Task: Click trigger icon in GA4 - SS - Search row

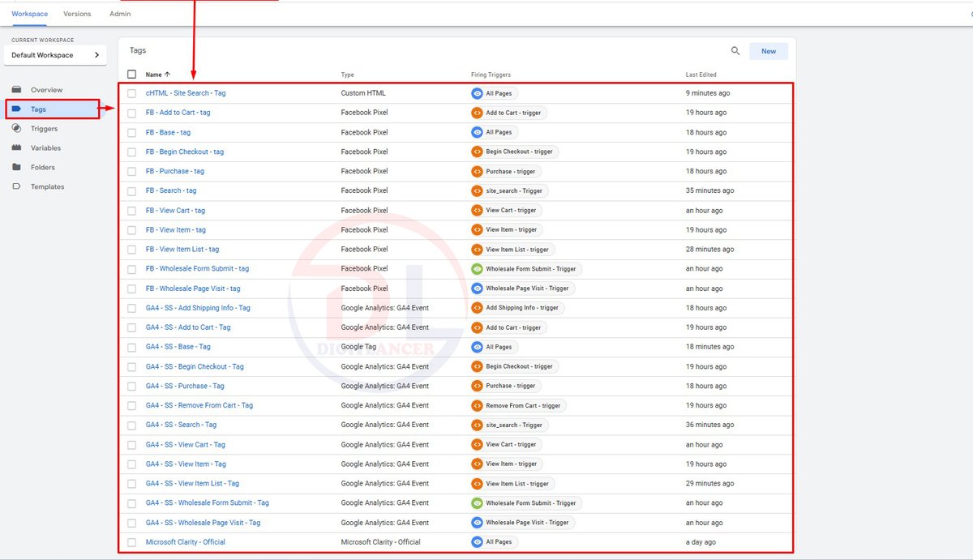Action: [478, 425]
